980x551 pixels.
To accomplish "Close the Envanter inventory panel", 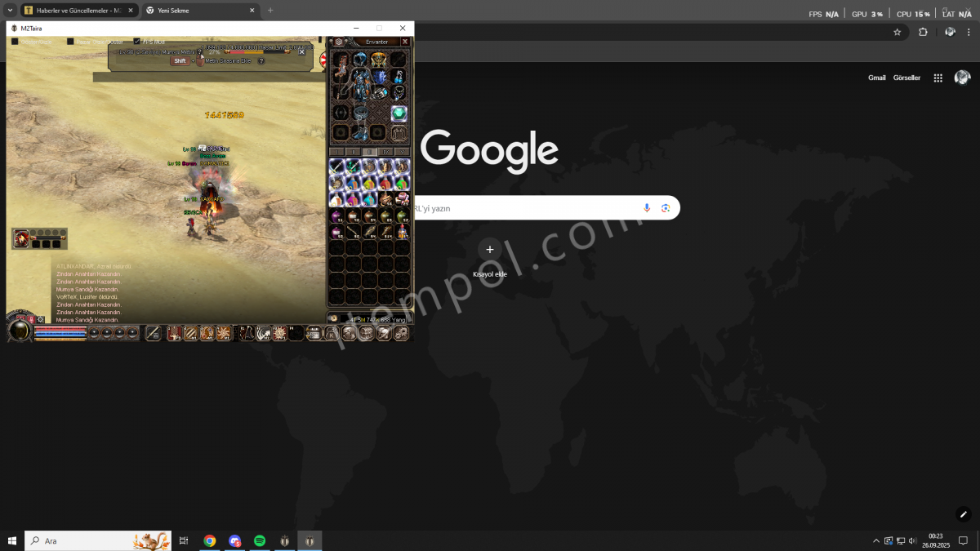I will point(405,42).
